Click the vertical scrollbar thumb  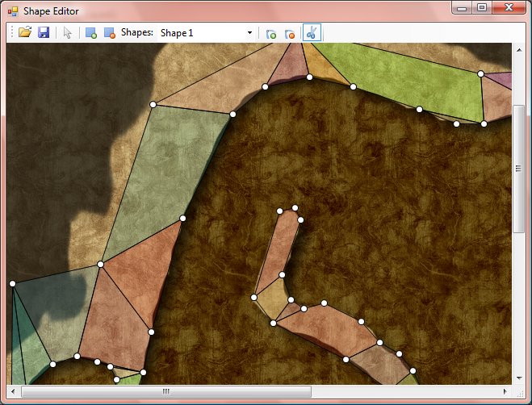coord(518,168)
